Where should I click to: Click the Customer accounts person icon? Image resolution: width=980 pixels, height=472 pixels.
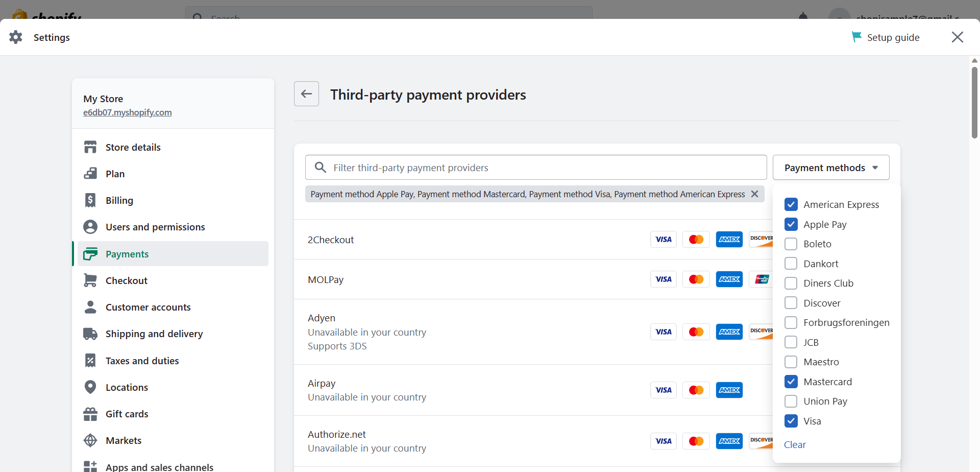(90, 307)
